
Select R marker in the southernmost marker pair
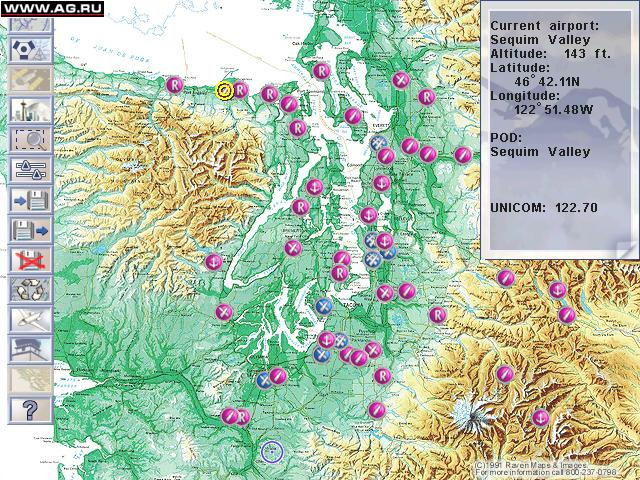pos(242,417)
